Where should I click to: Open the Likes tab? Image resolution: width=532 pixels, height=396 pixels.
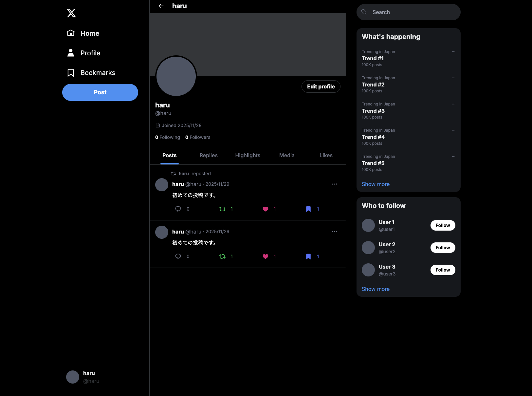(326, 155)
